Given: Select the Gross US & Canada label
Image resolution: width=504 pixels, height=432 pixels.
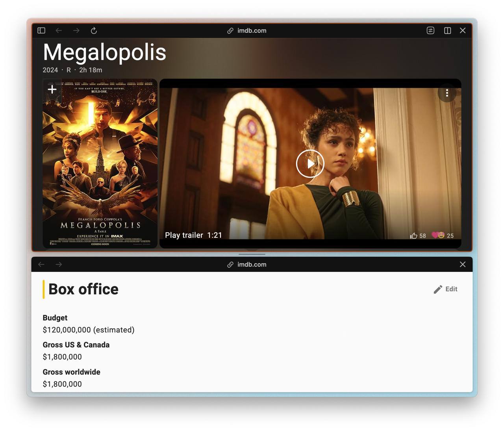Looking at the screenshot, I should click(76, 345).
